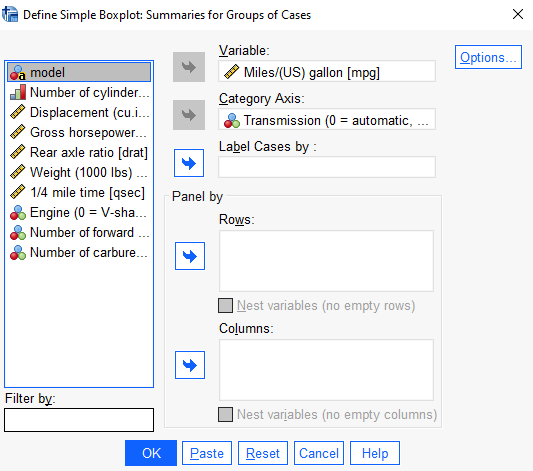Click the arrow button for Panel Columns
Screen dimensions: 533x471
tap(190, 365)
